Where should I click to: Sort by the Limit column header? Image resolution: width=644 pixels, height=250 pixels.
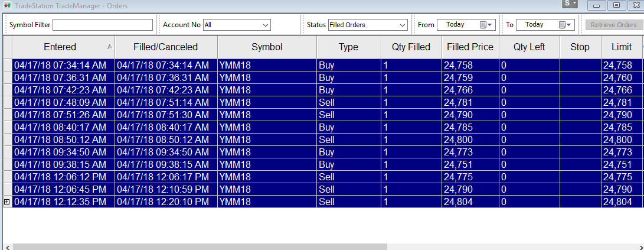click(622, 47)
